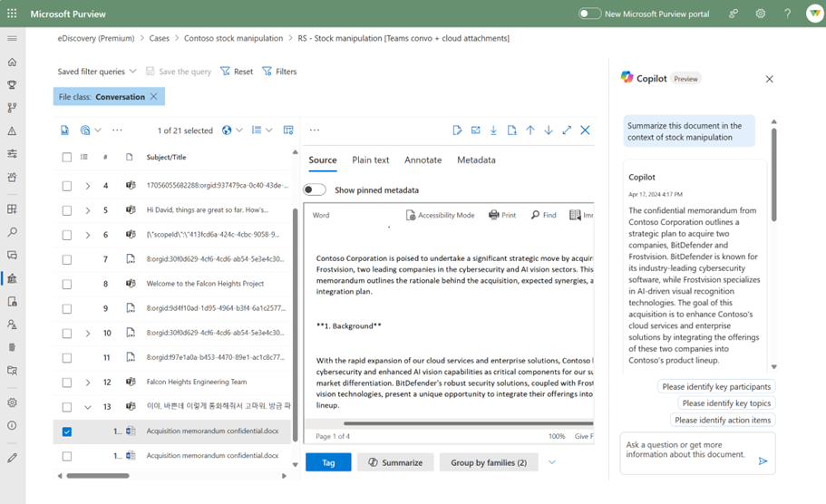Click the Reset filter button
This screenshot has width=826, height=504.
[237, 72]
